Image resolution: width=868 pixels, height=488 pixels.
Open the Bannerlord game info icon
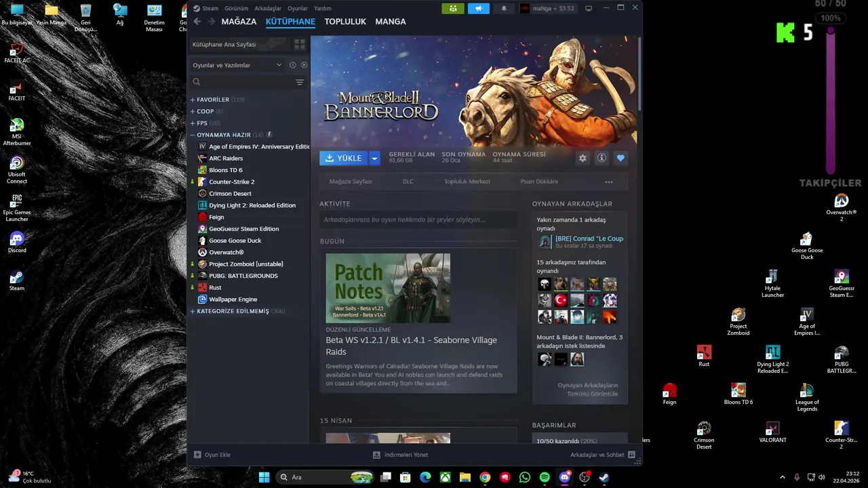click(x=601, y=158)
